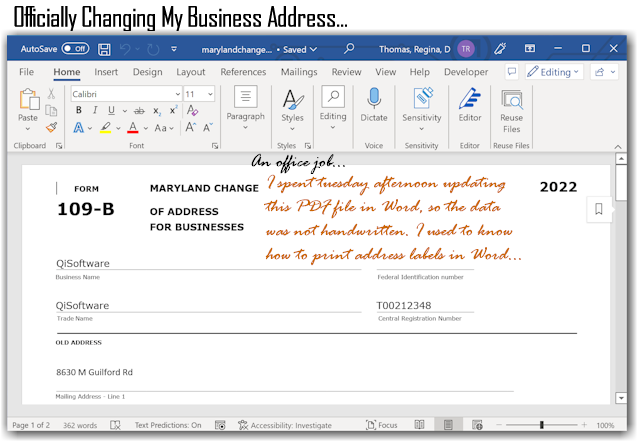639x443 pixels.
Task: Open the Change Case Aa dropdown
Action: point(164,128)
